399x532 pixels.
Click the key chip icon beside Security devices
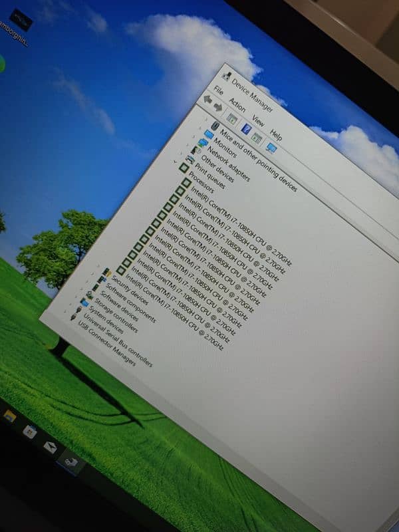tap(107, 273)
